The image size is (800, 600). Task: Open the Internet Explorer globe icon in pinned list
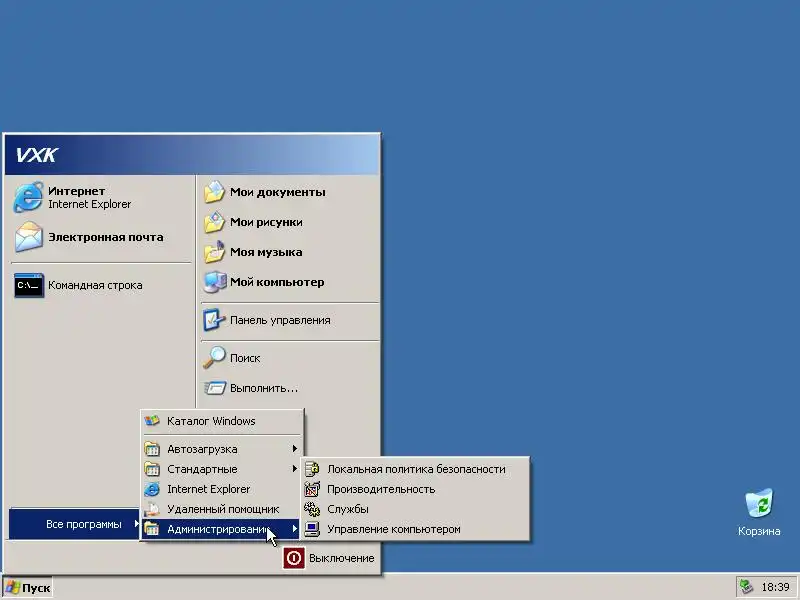click(x=28, y=197)
